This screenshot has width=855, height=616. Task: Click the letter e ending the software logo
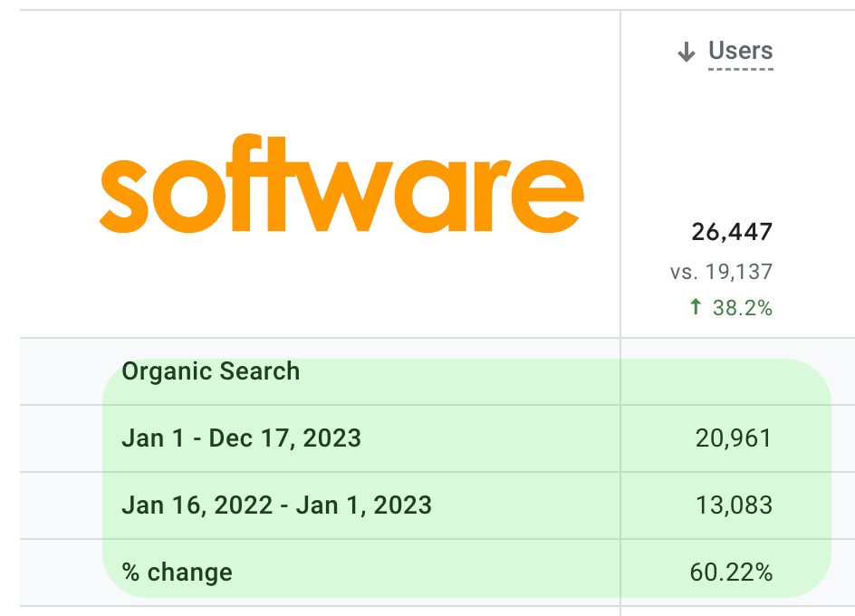tap(547, 197)
